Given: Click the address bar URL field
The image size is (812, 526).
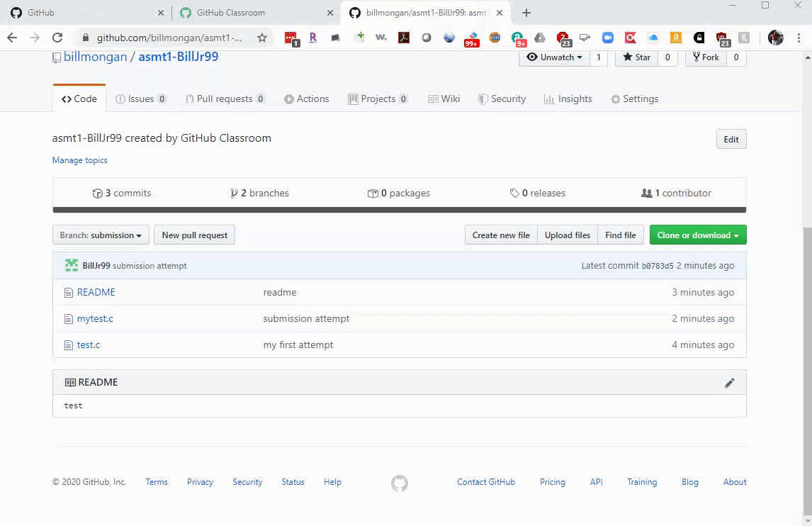Looking at the screenshot, I should tap(169, 38).
